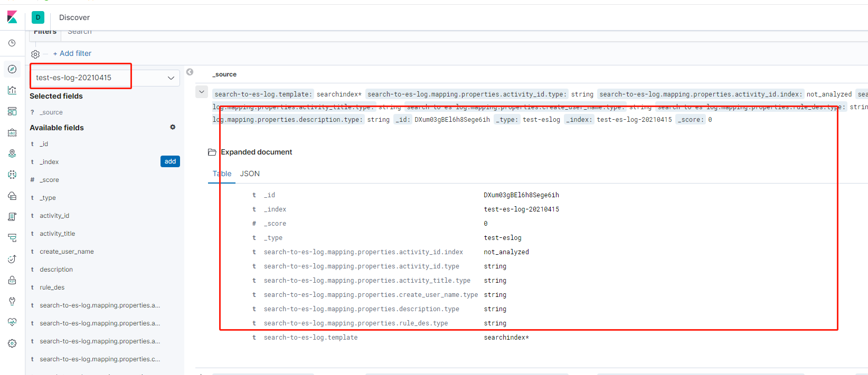Open Maps icon in sidebar
The image size is (868, 375).
pos(12,153)
